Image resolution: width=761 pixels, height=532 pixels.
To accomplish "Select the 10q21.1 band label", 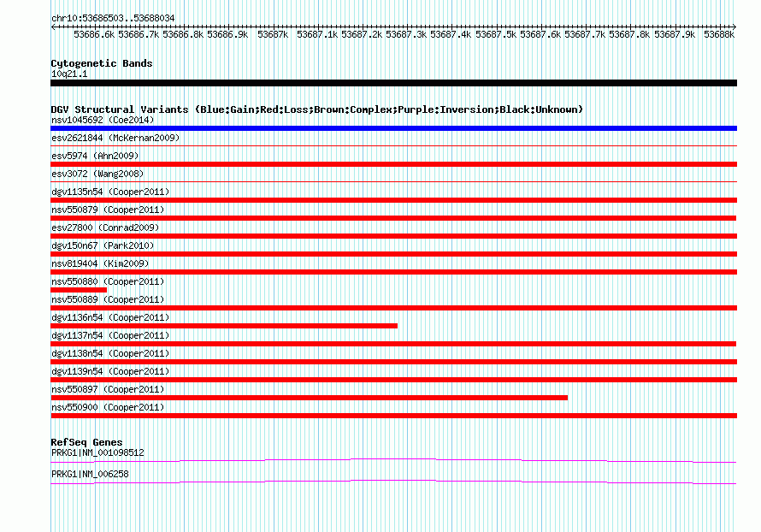I will pos(69,74).
